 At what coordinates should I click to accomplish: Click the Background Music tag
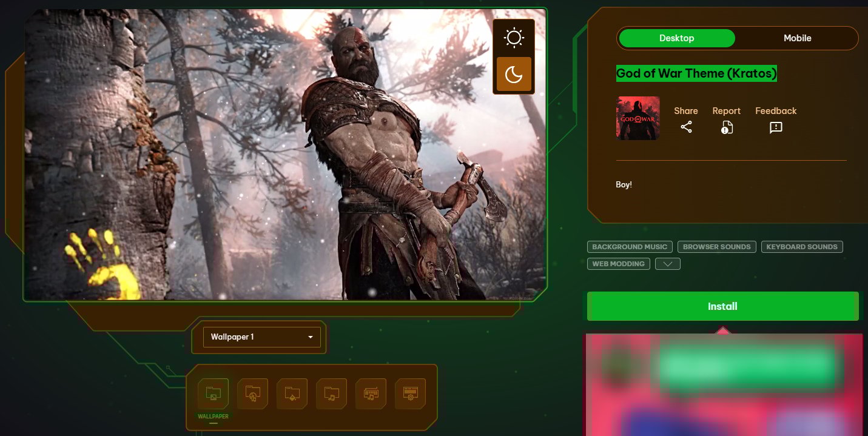click(x=630, y=247)
